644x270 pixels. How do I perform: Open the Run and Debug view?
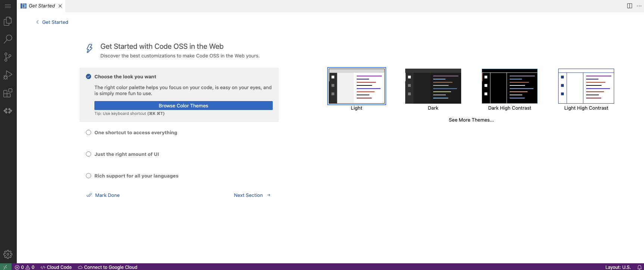point(8,75)
